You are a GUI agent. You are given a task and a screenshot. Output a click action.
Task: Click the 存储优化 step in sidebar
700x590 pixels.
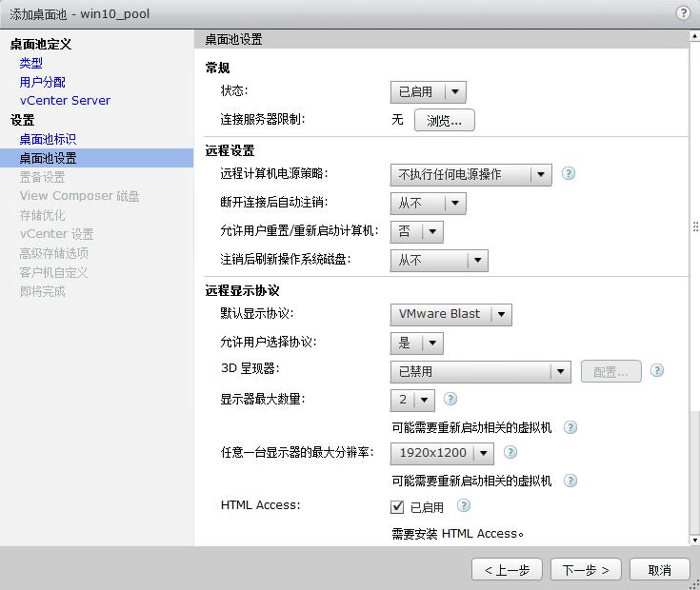click(43, 215)
